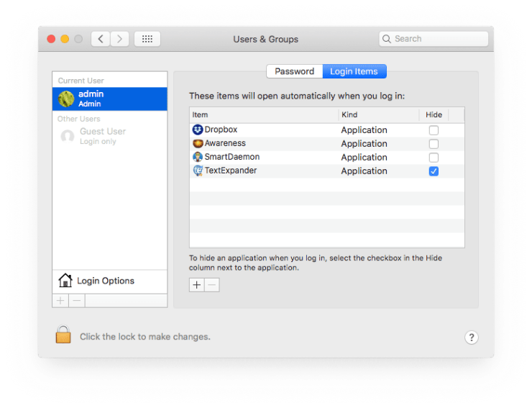Select the Login Items tab

pos(354,71)
